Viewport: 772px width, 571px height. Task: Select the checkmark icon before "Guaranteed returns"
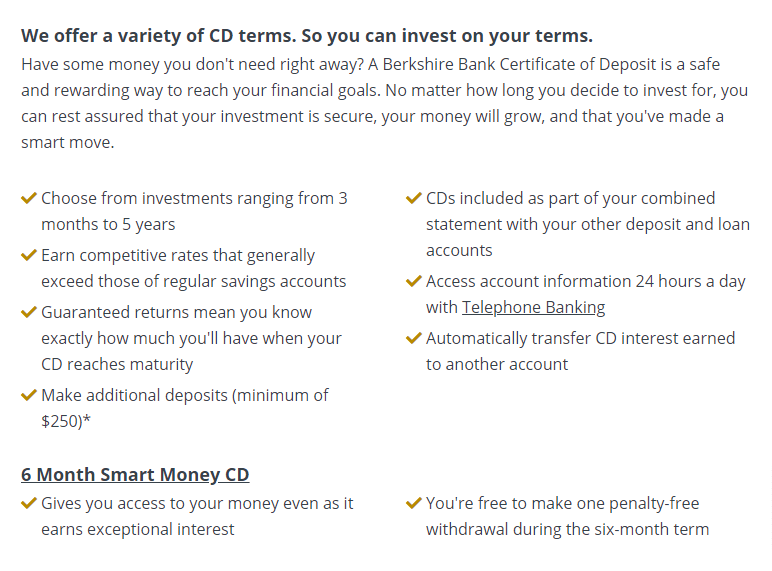(29, 312)
